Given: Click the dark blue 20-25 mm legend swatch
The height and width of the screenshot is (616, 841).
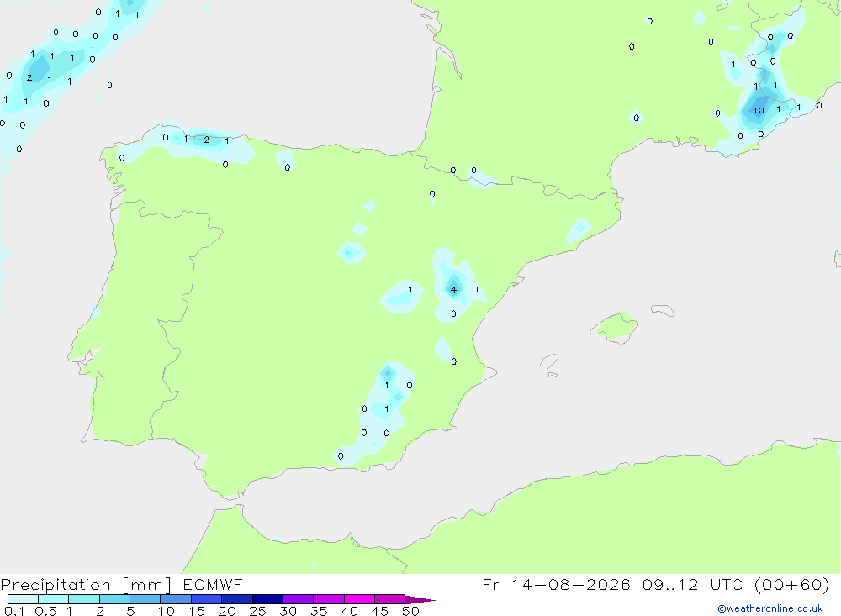Looking at the screenshot, I should tap(236, 599).
